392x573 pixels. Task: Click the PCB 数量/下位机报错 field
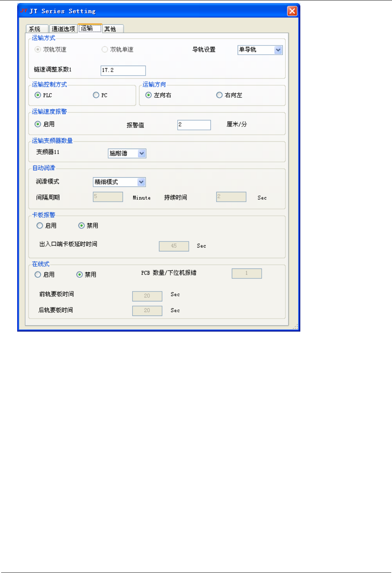pyautogui.click(x=247, y=274)
